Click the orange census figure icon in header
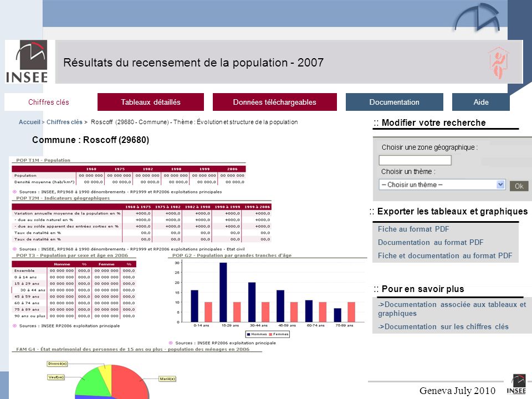Screen dimensions: 532x399 pos(498,63)
